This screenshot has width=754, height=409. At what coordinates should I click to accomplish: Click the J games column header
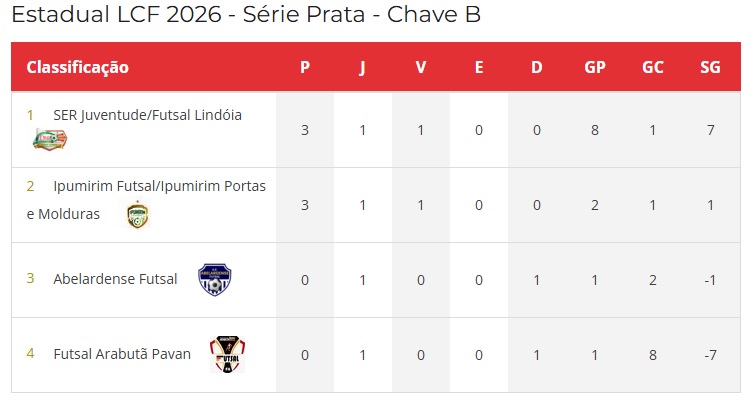(x=363, y=67)
